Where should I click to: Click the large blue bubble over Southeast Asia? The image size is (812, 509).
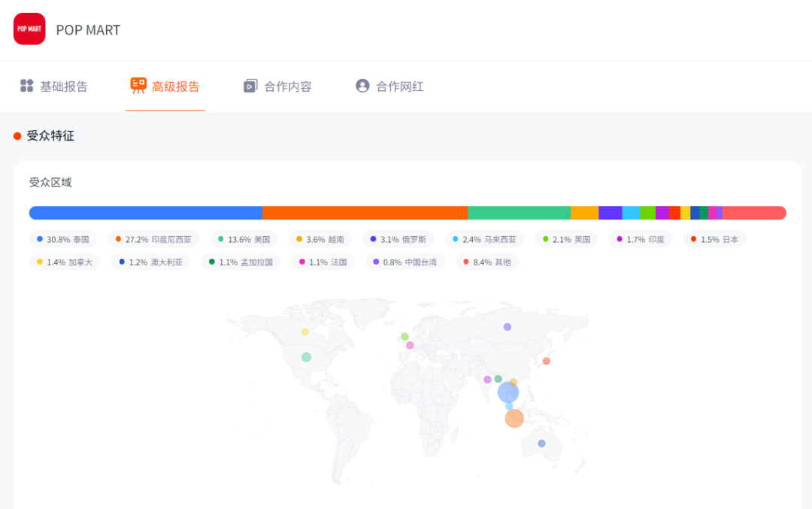coord(508,392)
